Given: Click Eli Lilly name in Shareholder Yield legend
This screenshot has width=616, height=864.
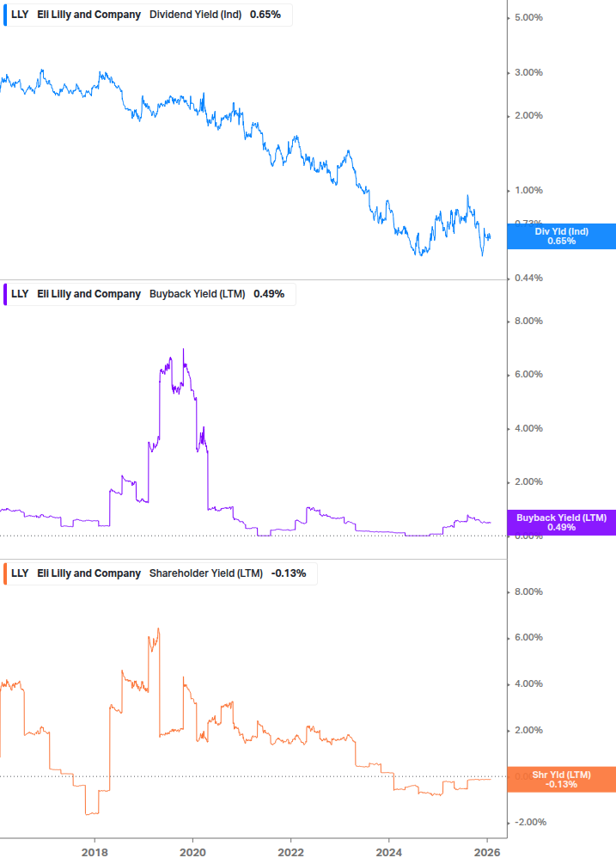Looking at the screenshot, I should coord(89,573).
